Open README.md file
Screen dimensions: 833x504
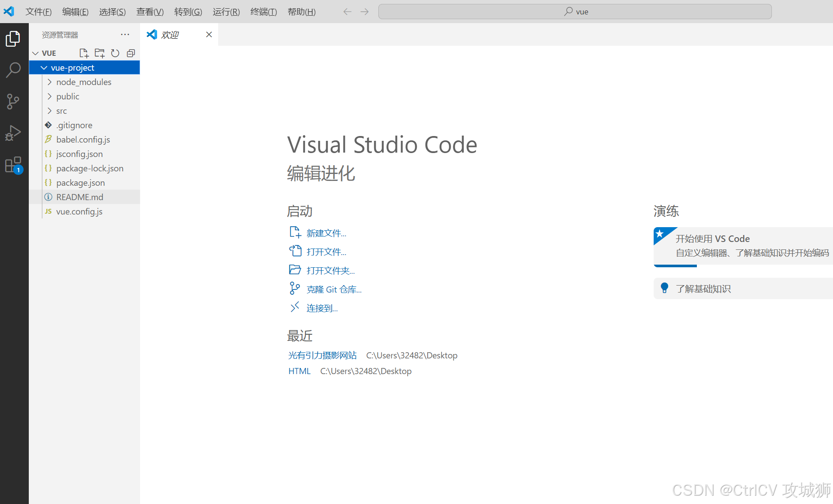(85, 197)
